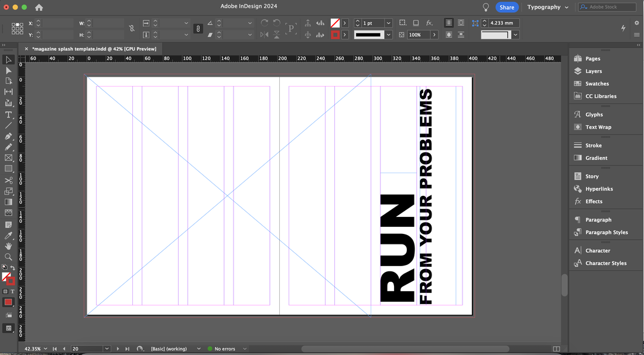Select the Page tool
The height and width of the screenshot is (355, 644).
tap(8, 81)
